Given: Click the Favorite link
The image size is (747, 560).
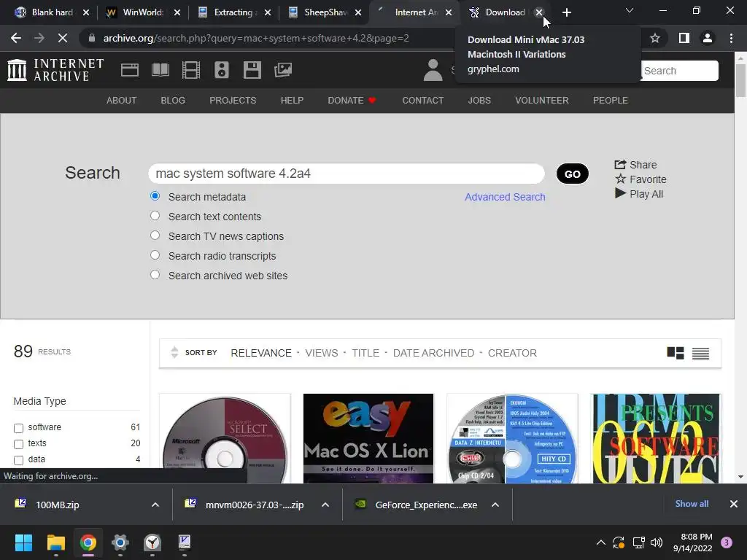Looking at the screenshot, I should 640,179.
